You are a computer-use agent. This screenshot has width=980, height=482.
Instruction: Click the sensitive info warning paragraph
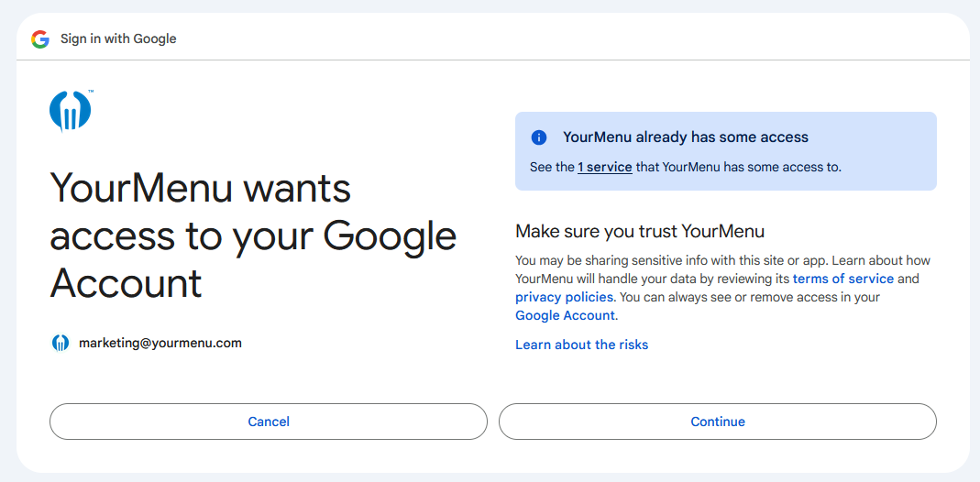pyautogui.click(x=717, y=288)
